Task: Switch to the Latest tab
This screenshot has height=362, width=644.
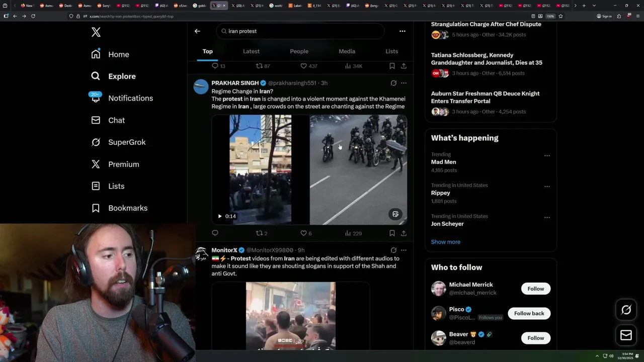Action: pos(251,51)
